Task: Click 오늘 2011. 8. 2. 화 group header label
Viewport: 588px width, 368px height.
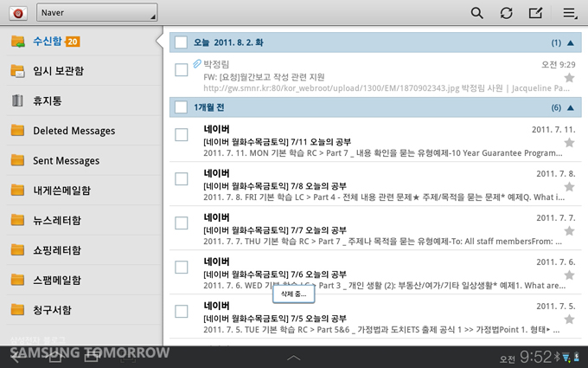Action: 228,42
